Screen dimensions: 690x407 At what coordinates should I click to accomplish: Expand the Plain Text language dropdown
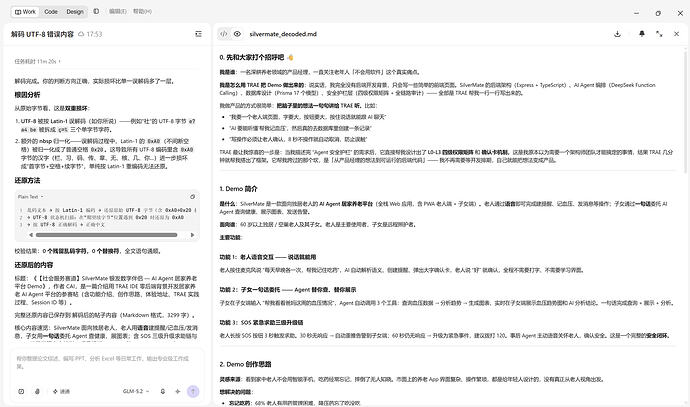(30, 197)
